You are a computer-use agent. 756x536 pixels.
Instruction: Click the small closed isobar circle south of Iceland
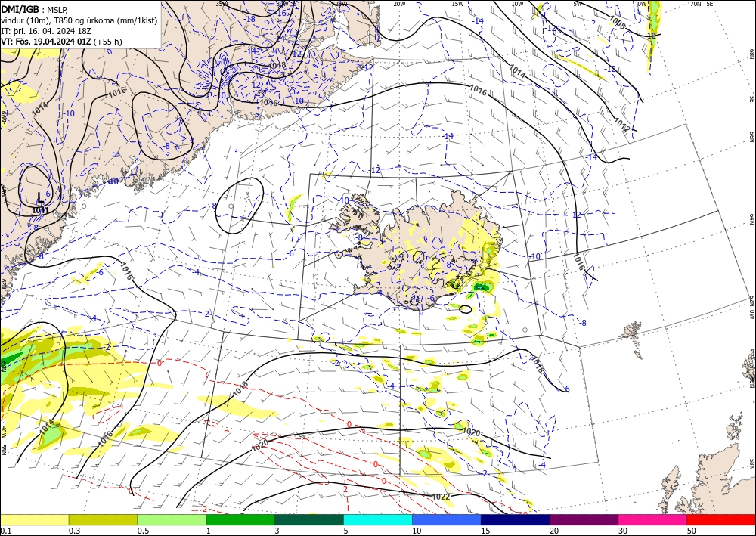click(465, 309)
